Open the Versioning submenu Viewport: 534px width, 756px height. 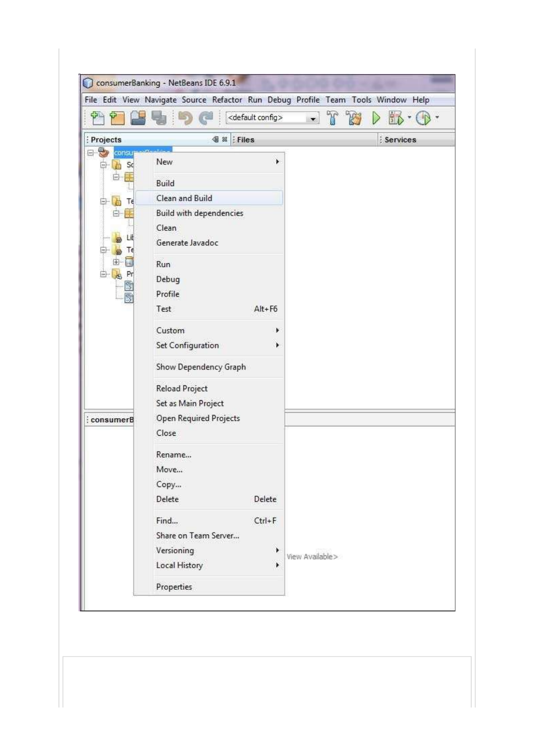[x=209, y=550]
